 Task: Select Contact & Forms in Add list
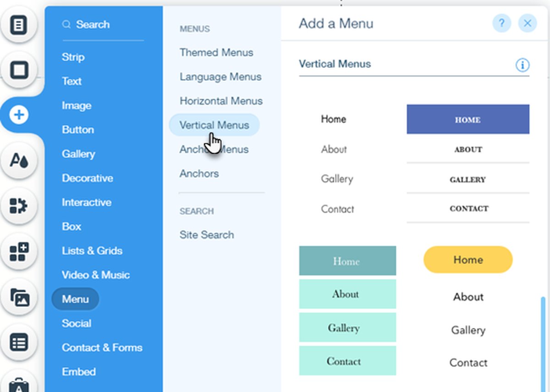(x=102, y=348)
